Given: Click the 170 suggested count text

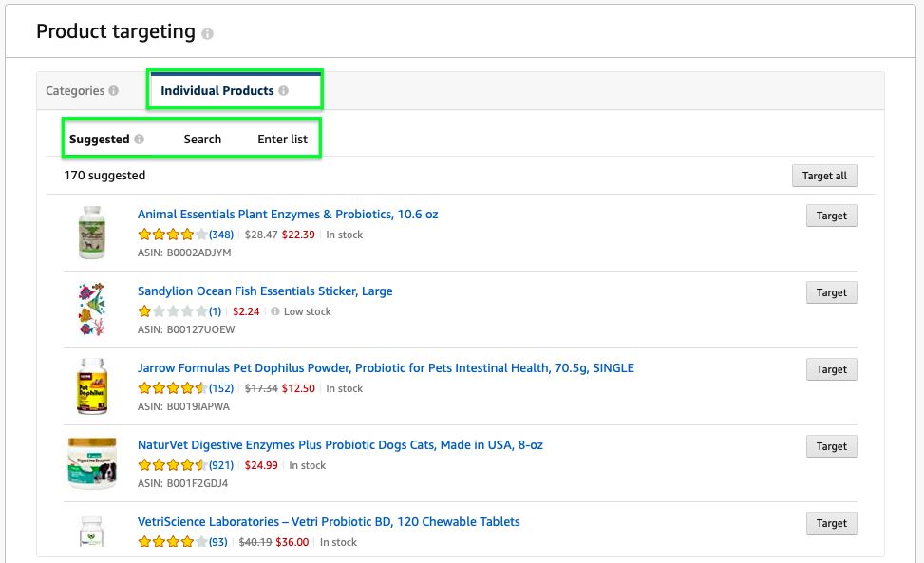Looking at the screenshot, I should (x=104, y=176).
